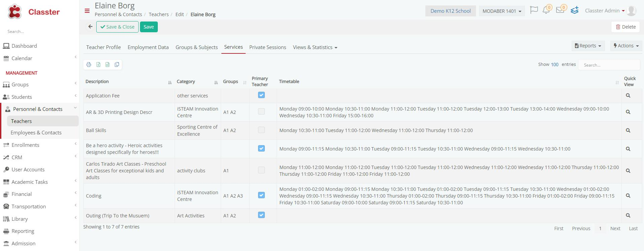
Task: Open Personnel & Contacts breadcrumb link
Action: tap(118, 14)
